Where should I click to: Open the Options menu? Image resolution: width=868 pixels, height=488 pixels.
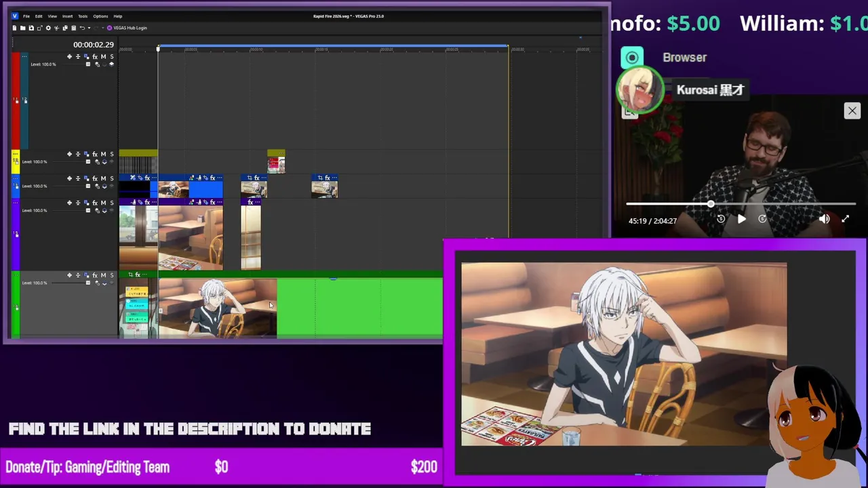point(100,16)
